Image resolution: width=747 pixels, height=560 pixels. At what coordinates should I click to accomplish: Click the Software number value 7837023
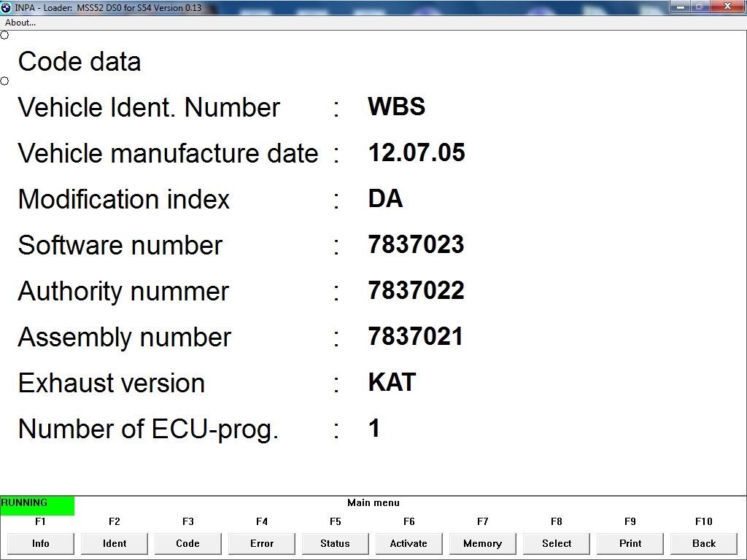pos(416,245)
